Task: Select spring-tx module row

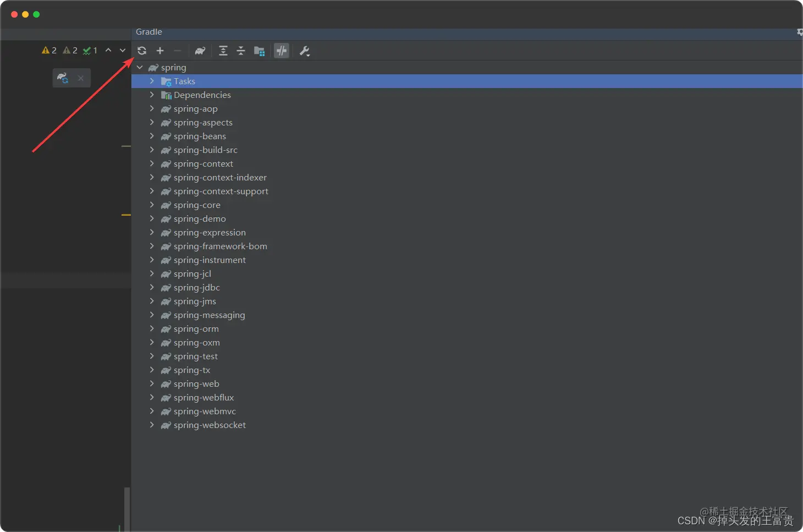Action: pyautogui.click(x=466, y=370)
